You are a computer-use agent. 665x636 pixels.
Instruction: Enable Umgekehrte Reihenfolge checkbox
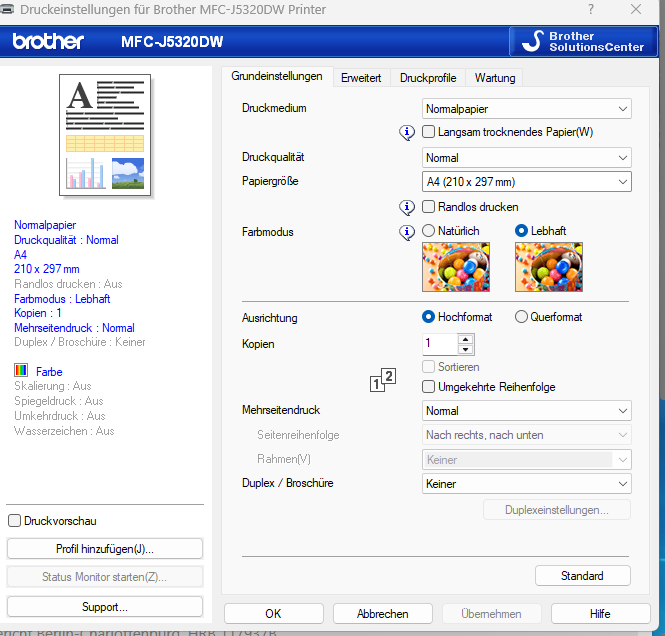coord(428,386)
